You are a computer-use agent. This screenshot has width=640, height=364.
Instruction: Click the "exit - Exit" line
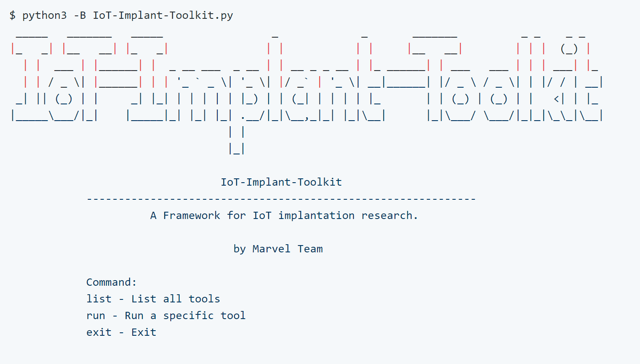(x=121, y=332)
